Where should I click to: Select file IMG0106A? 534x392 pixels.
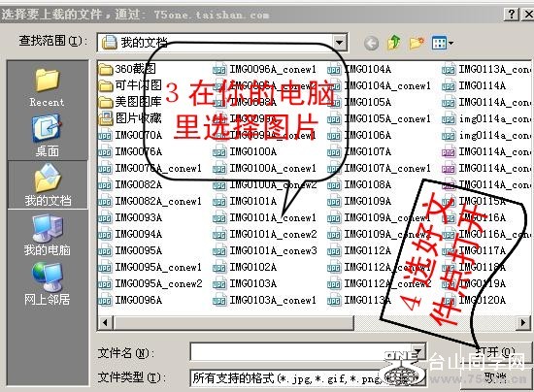pyautogui.click(x=359, y=135)
